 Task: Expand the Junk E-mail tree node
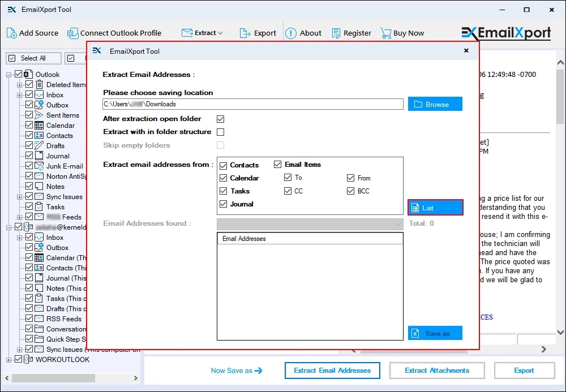pos(19,166)
